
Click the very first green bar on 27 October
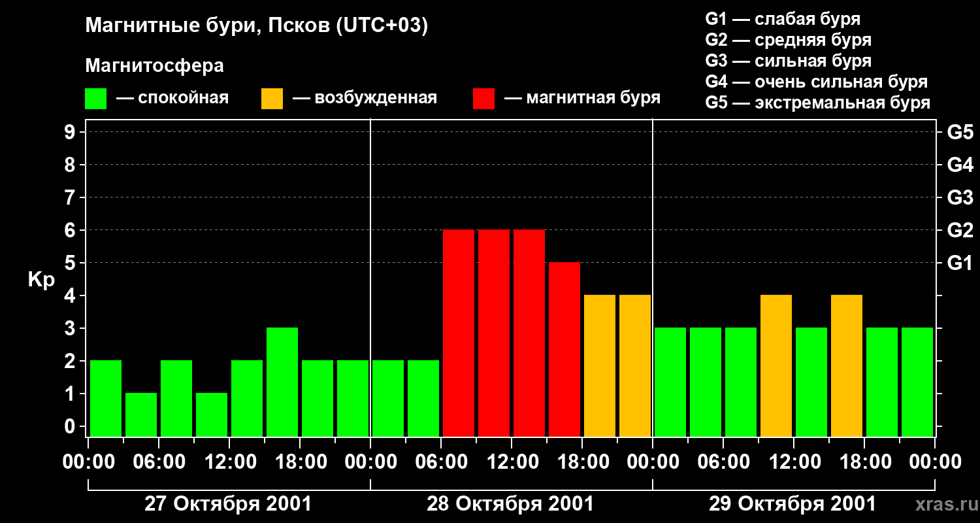point(106,398)
